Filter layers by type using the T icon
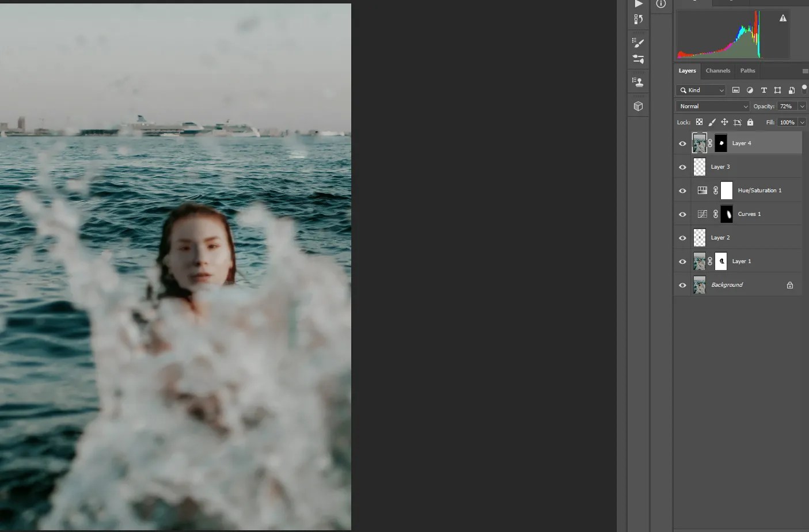 pos(764,90)
